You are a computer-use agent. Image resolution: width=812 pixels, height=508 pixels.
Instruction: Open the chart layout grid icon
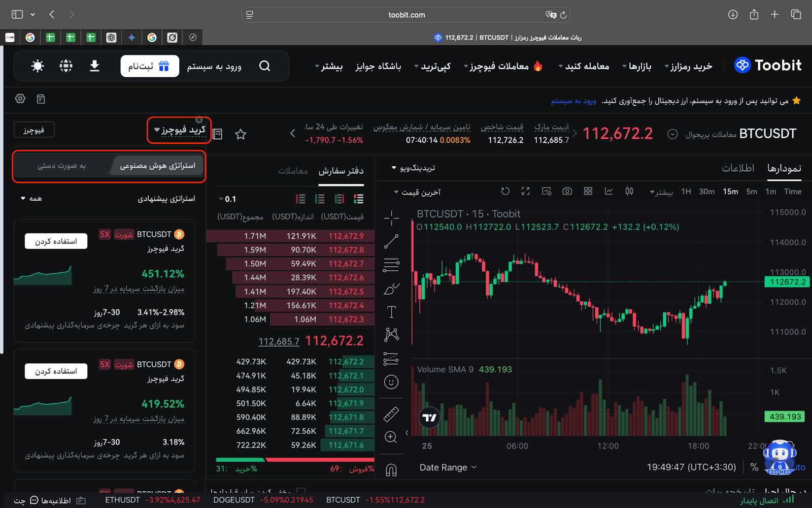(588, 192)
